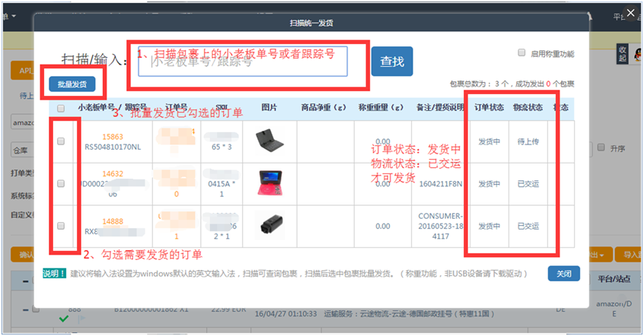
Task: Click the 物流状态 column header
Action: [528, 108]
